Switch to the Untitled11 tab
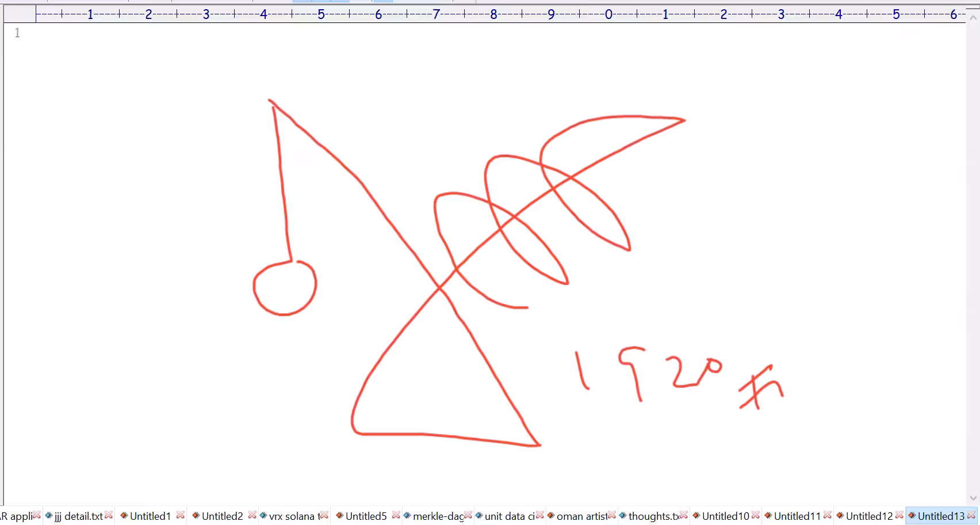This screenshot has height=525, width=980. click(797, 516)
